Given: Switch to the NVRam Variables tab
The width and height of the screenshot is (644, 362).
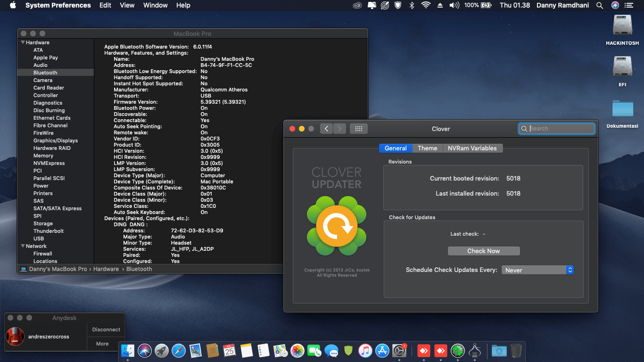Looking at the screenshot, I should 472,148.
